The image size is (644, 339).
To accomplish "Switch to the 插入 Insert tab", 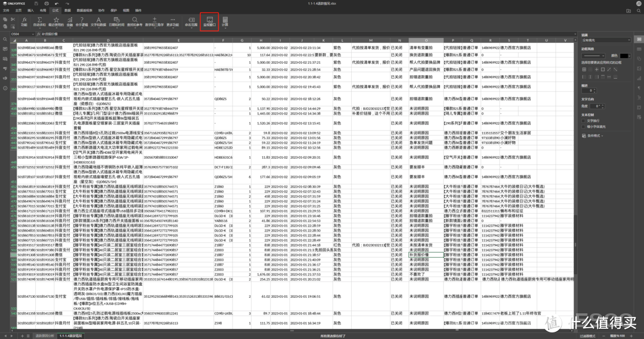I will coord(31,10).
